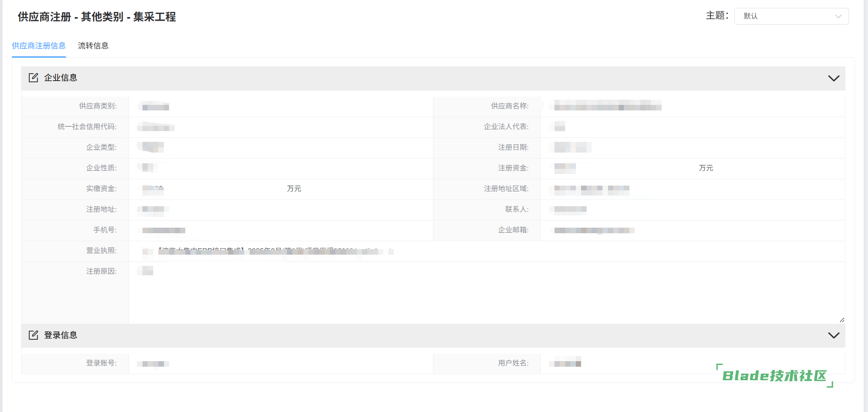Click the edit icon beside 企业信息
868x412 pixels.
tap(33, 77)
